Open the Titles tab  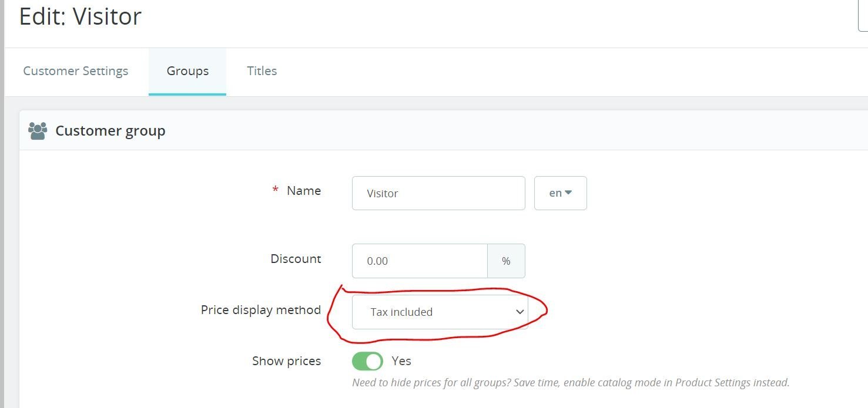(x=262, y=71)
